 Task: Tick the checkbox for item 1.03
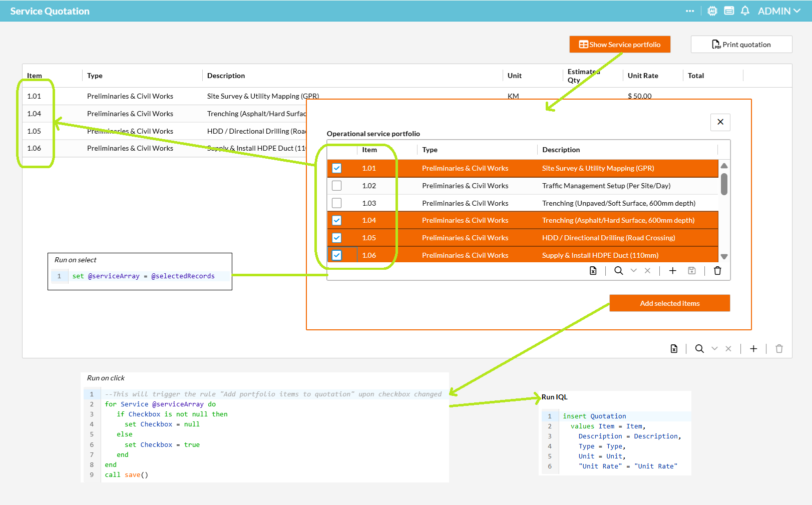337,203
